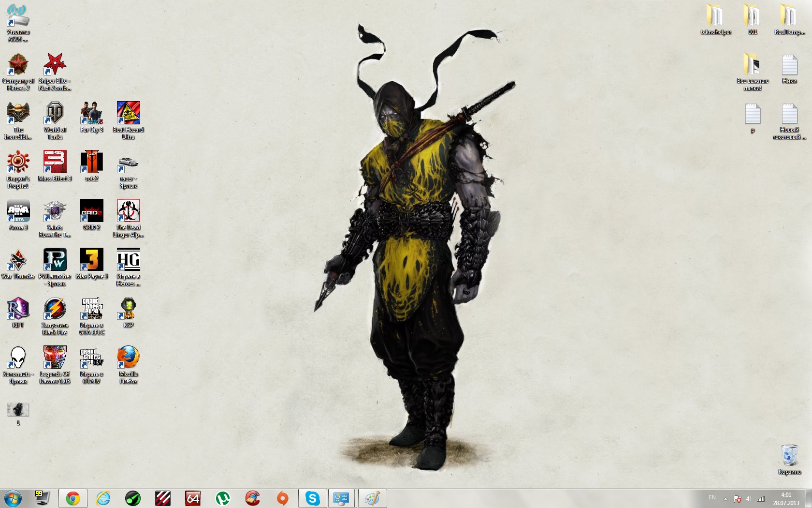Launch GRID 2

[91, 215]
